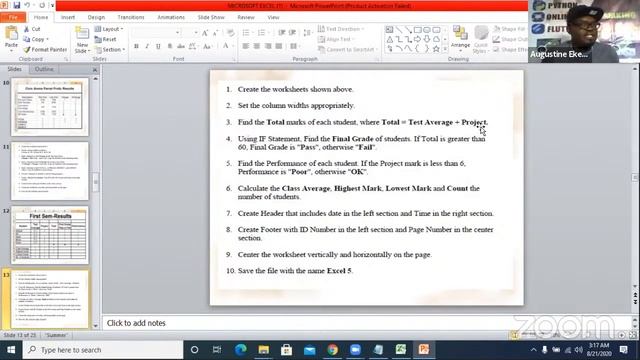This screenshot has width=640, height=360.
Task: Click the Save icon in quick access toolbar
Action: 16,5
